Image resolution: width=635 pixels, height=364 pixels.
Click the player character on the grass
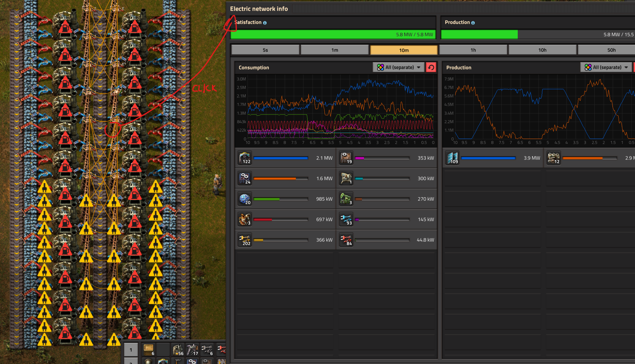[218, 184]
